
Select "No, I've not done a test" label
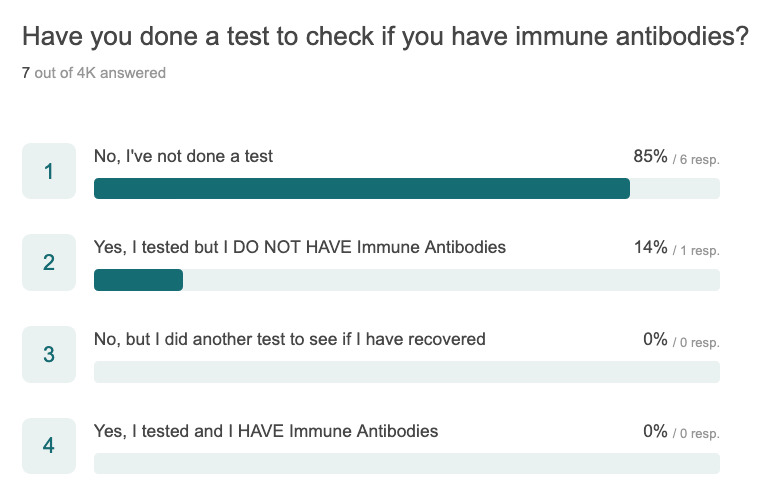coord(183,156)
